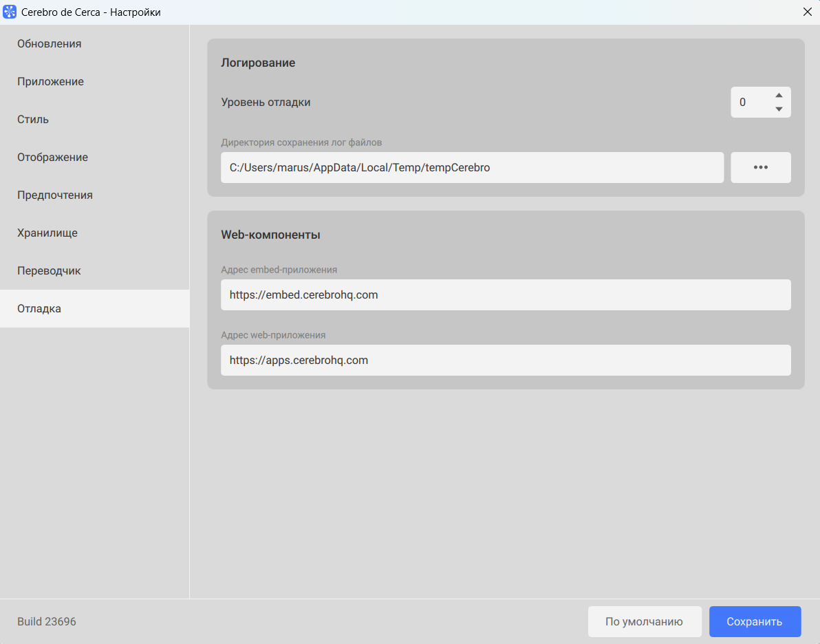Image resolution: width=820 pixels, height=644 pixels.
Task: Switch to the Приложение section
Action: [x=51, y=82]
